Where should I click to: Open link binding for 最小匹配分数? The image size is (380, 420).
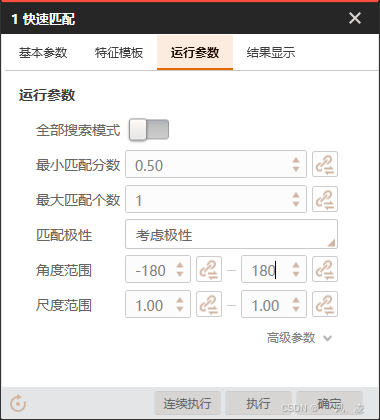(325, 164)
